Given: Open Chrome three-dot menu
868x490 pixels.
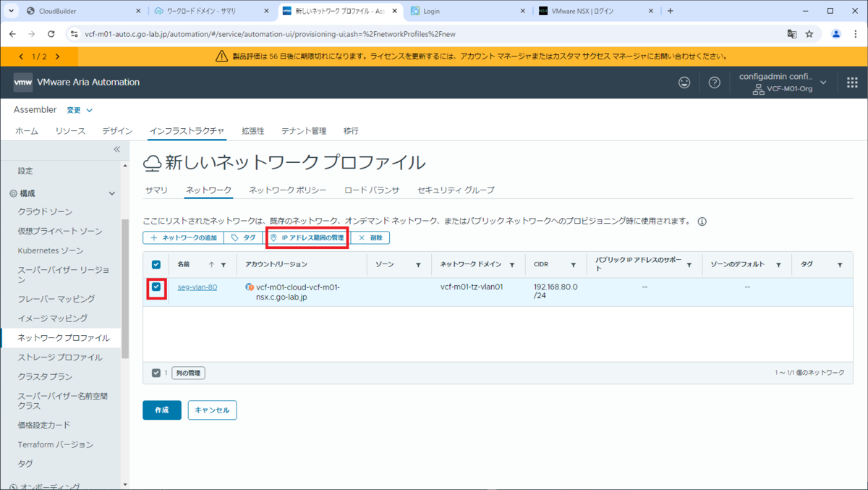Looking at the screenshot, I should pos(856,34).
